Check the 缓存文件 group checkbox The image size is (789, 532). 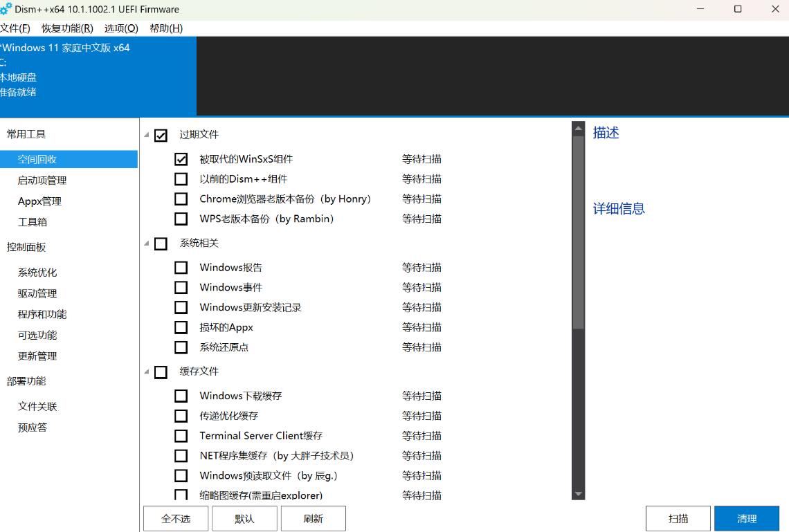click(x=161, y=372)
